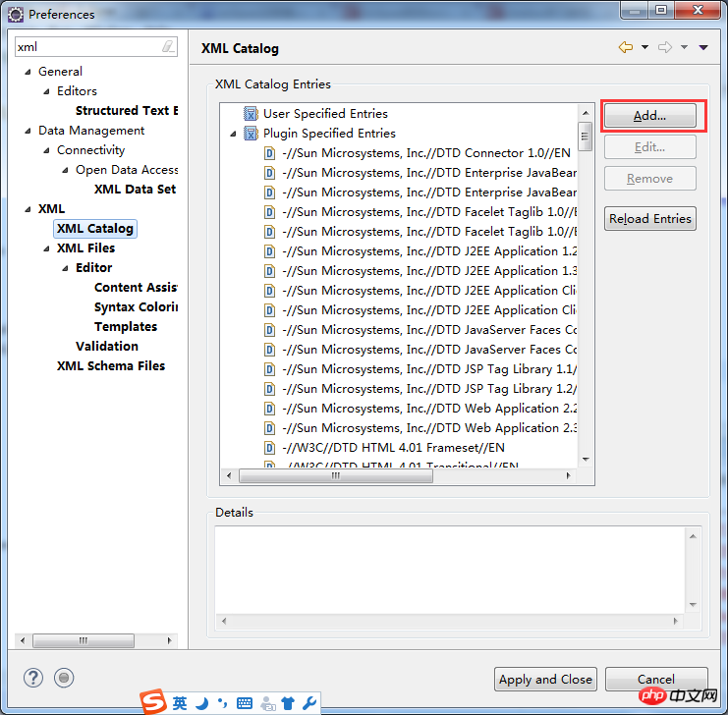Open the soft keyboard icon in IME bar

coord(245,703)
